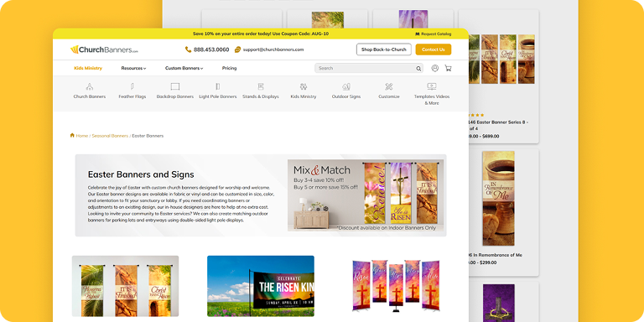The height and width of the screenshot is (322, 644).
Task: Open Kids Ministry in top nav
Action: (88, 68)
